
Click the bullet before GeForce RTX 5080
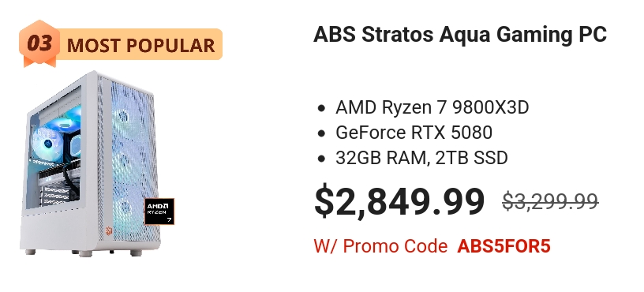[321, 133]
